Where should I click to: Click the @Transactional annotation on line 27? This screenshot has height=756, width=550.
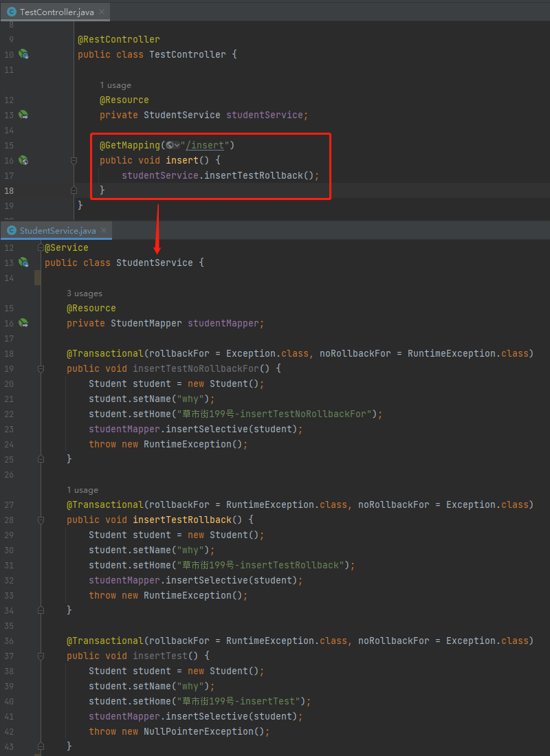pos(105,505)
